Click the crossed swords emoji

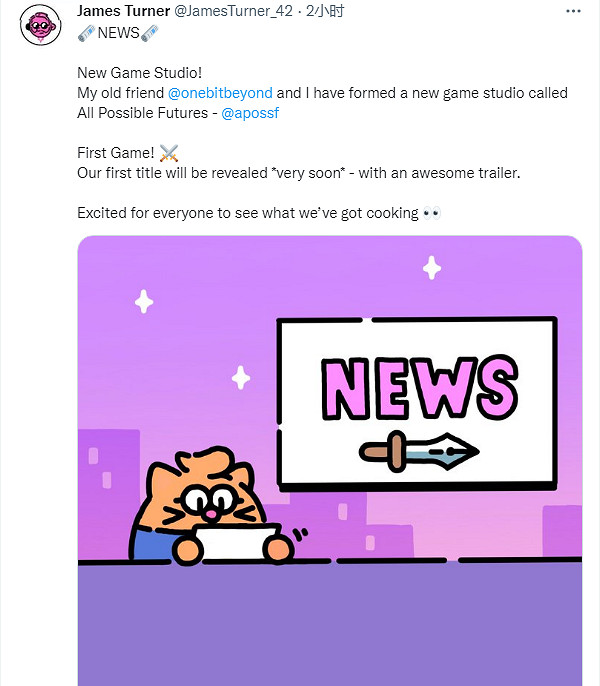click(169, 153)
